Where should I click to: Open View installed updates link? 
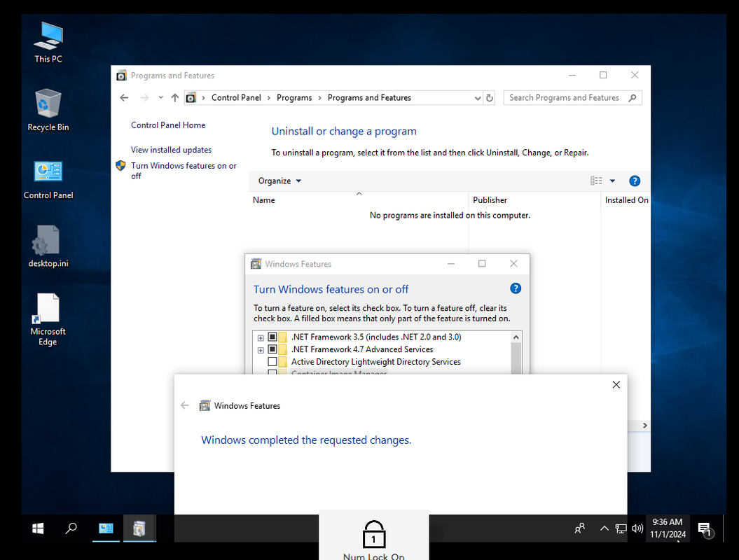(x=171, y=149)
